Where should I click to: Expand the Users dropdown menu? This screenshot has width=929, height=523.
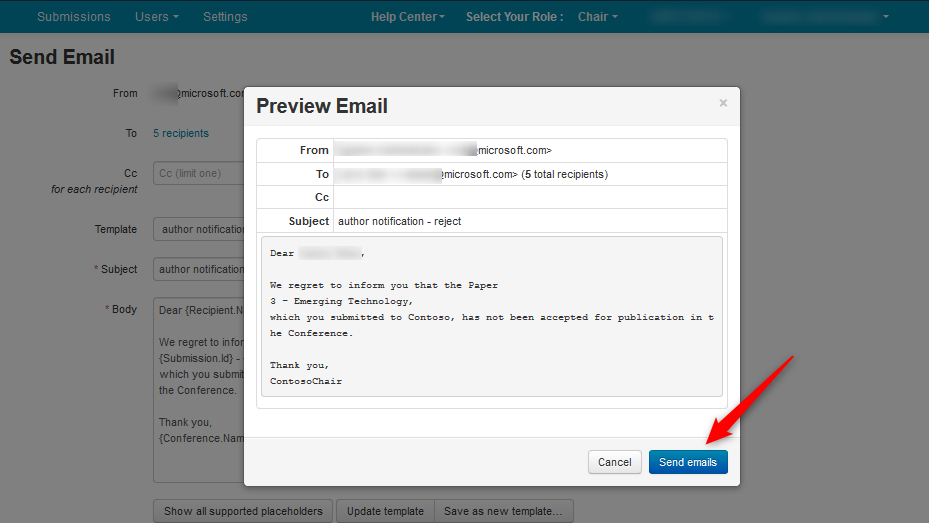[157, 17]
